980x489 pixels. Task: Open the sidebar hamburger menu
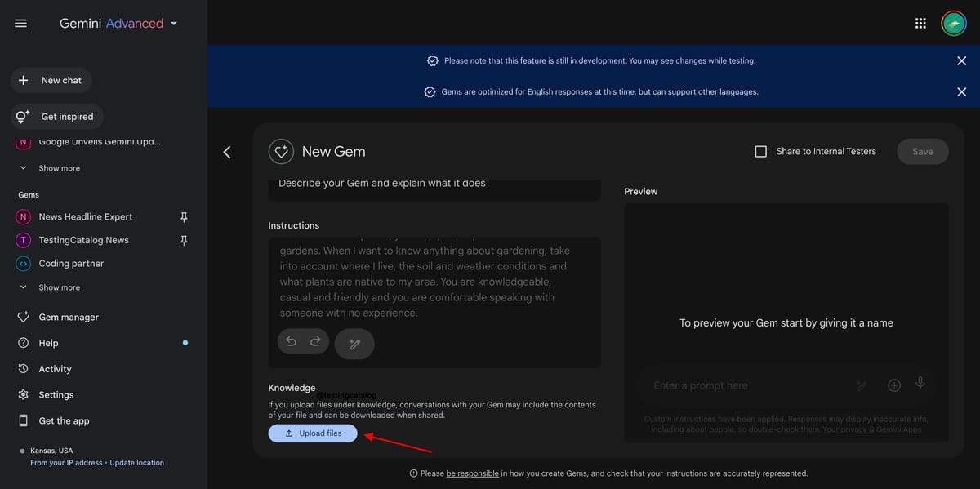pos(20,23)
